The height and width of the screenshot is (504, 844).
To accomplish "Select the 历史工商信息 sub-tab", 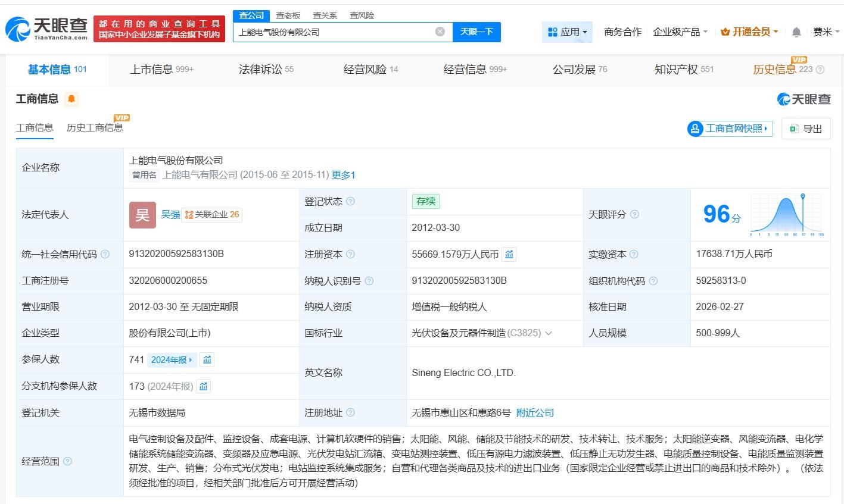I will (95, 127).
